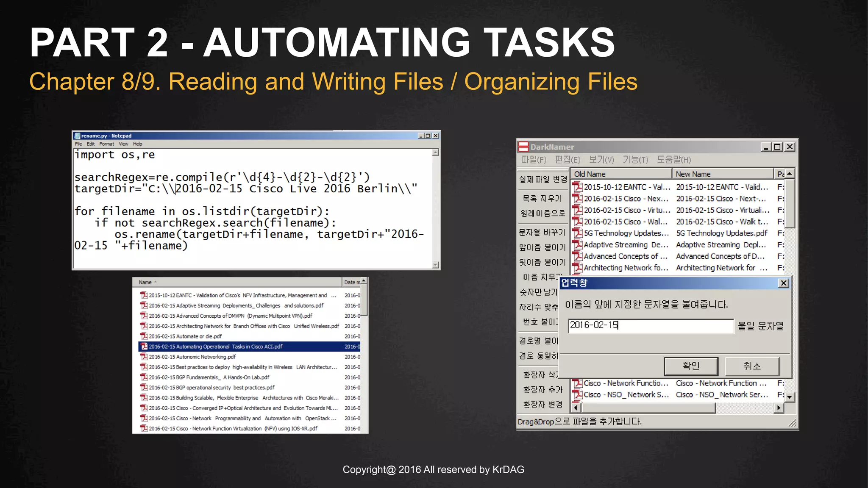Click the Notepad icon in the rename.py title bar
This screenshot has width=868, height=488.
[x=77, y=136]
